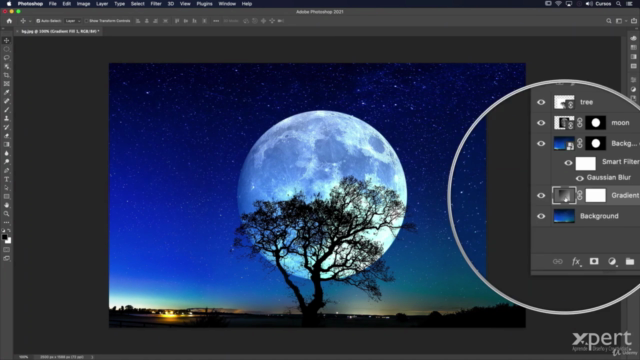Select the Hand tool
640x360 pixels.
click(x=7, y=205)
